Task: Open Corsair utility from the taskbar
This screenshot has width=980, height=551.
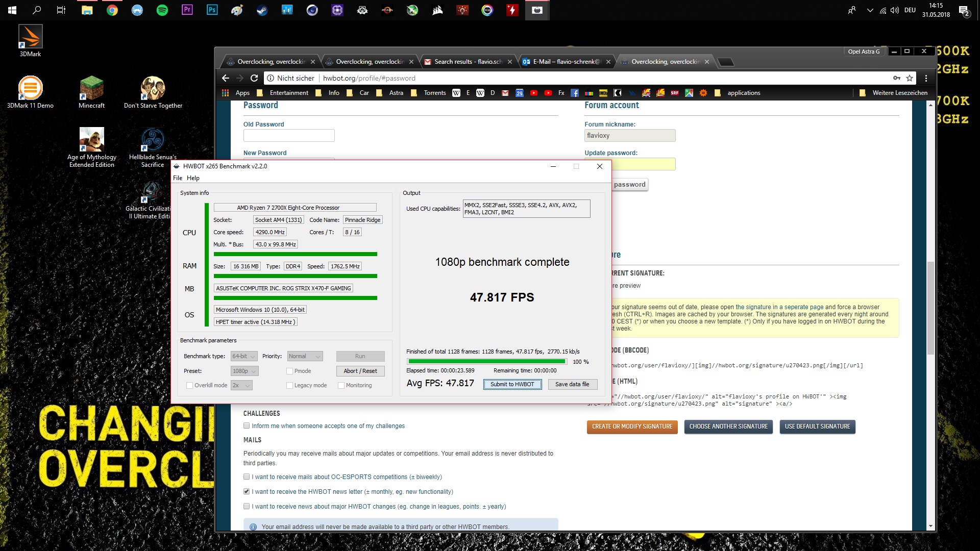Action: pyautogui.click(x=437, y=10)
